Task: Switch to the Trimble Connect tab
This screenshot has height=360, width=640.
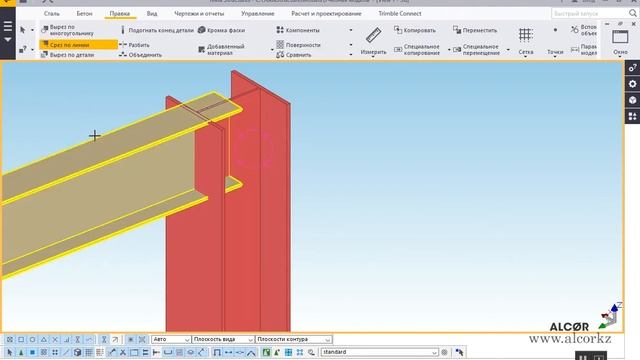Action: click(400, 13)
